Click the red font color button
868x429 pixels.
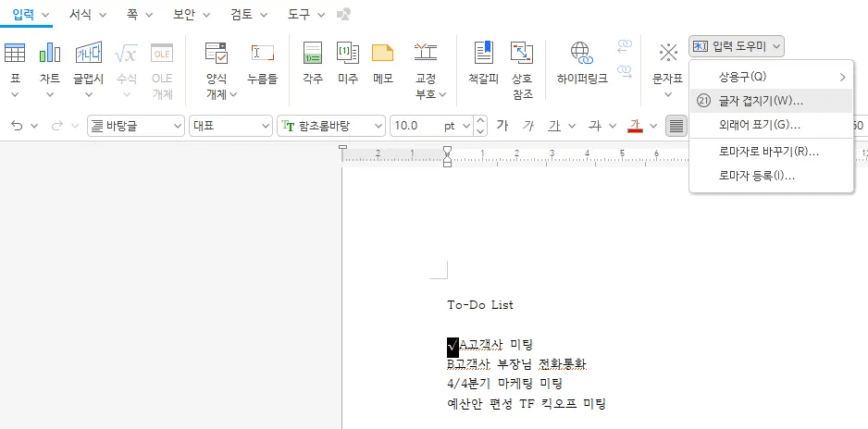[x=635, y=126]
